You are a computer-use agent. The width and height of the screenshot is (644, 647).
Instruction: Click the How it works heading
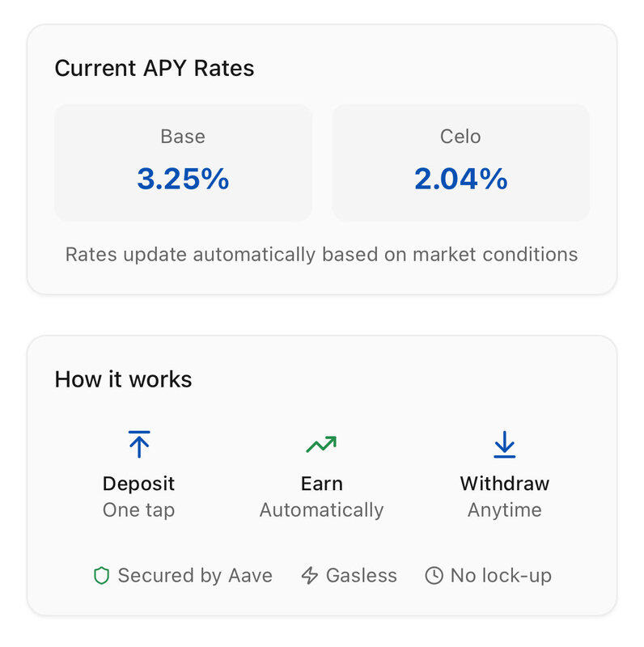point(123,379)
